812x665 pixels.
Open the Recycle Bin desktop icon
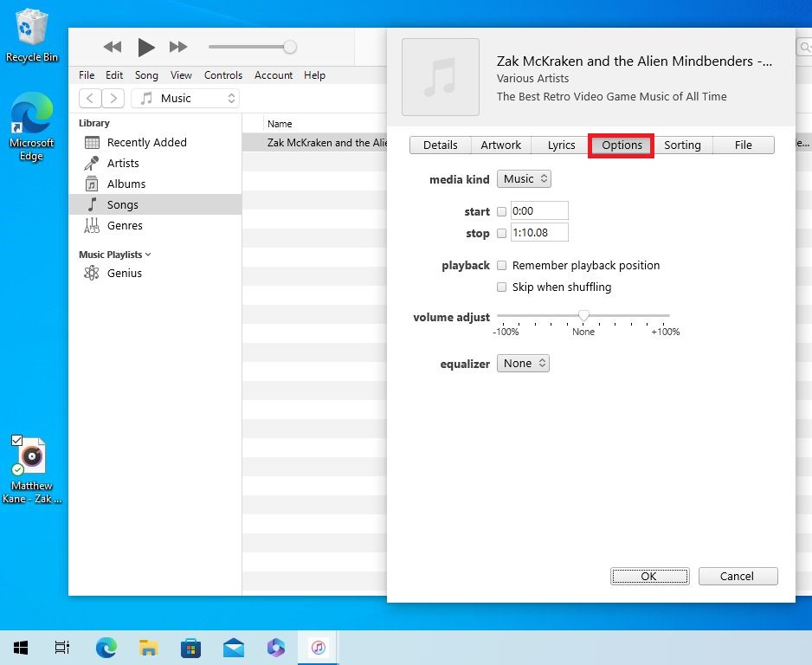(x=31, y=36)
